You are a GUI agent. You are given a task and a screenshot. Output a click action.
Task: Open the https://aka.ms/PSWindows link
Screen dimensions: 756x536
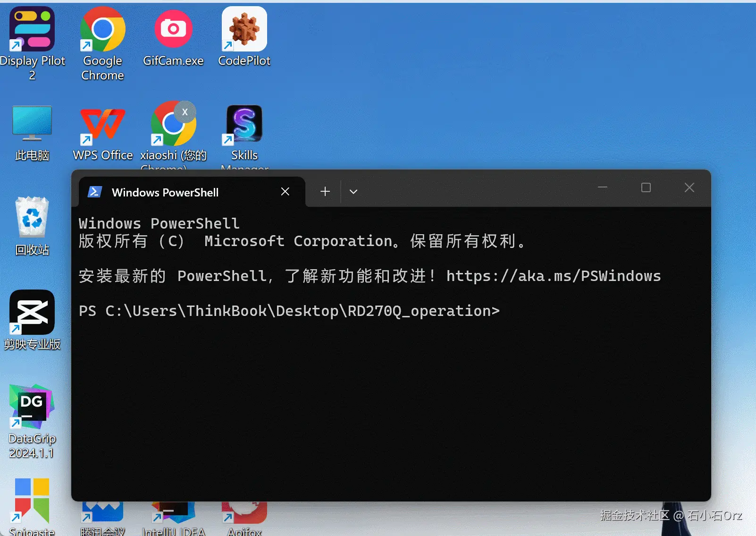coord(554,276)
